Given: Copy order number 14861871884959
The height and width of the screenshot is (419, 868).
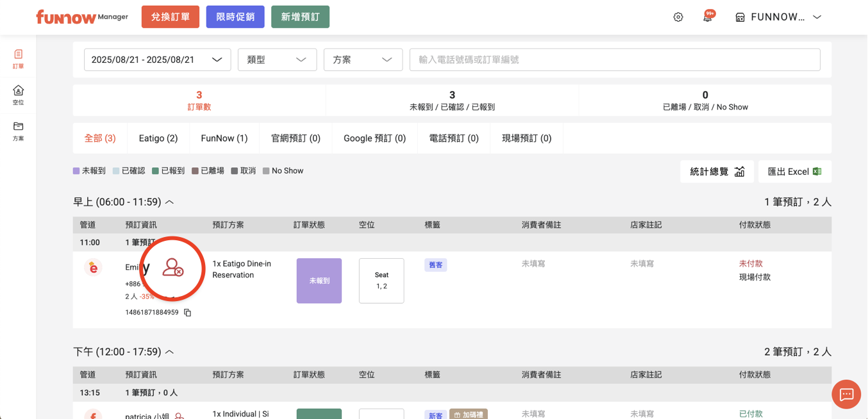Looking at the screenshot, I should 188,313.
